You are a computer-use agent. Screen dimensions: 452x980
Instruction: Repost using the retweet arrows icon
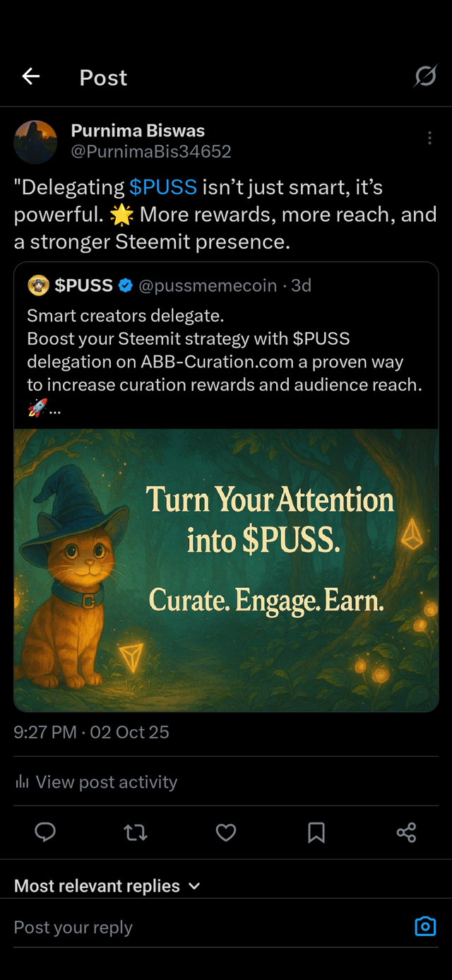click(136, 833)
